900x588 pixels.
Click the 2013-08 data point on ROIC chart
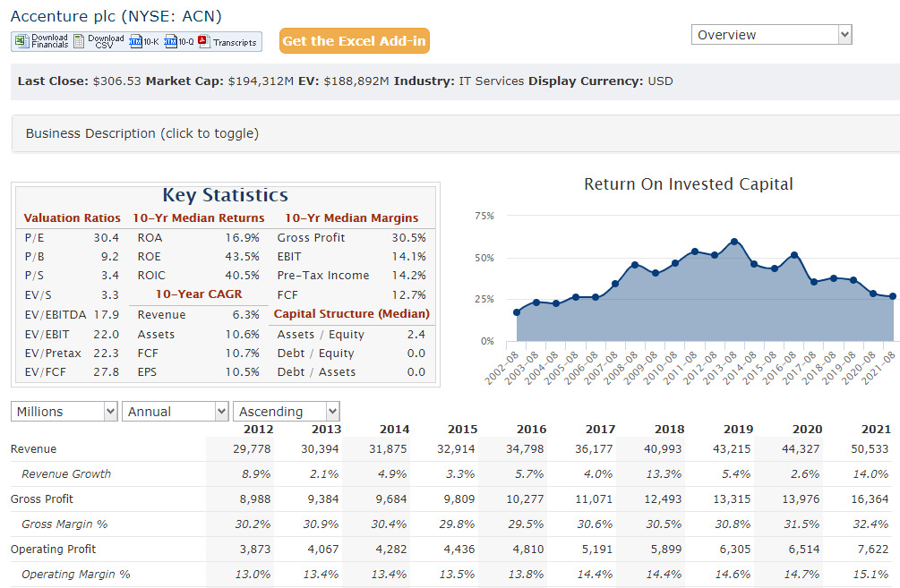click(x=734, y=242)
